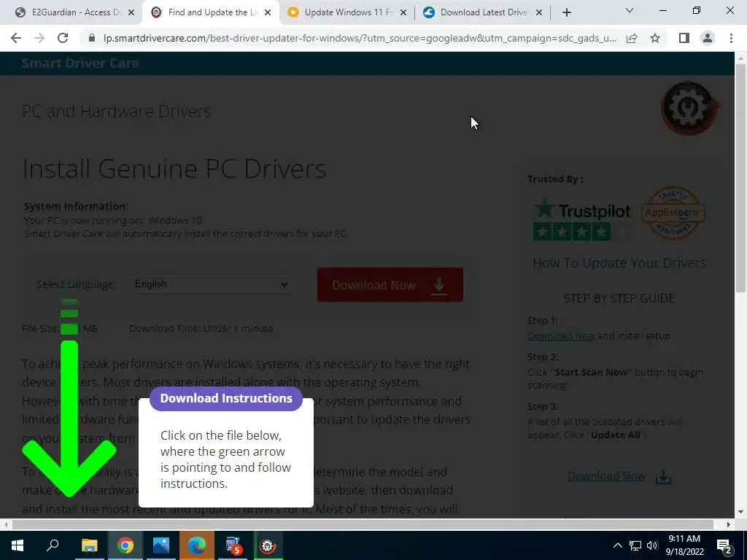Open Windows taskbar search
Viewport: 747px width, 560px height.
point(53,545)
